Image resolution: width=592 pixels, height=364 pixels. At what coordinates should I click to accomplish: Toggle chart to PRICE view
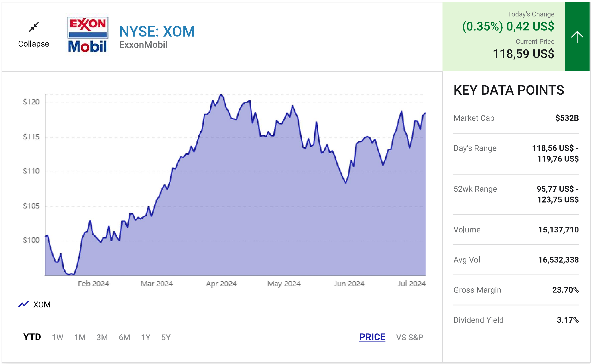(372, 337)
